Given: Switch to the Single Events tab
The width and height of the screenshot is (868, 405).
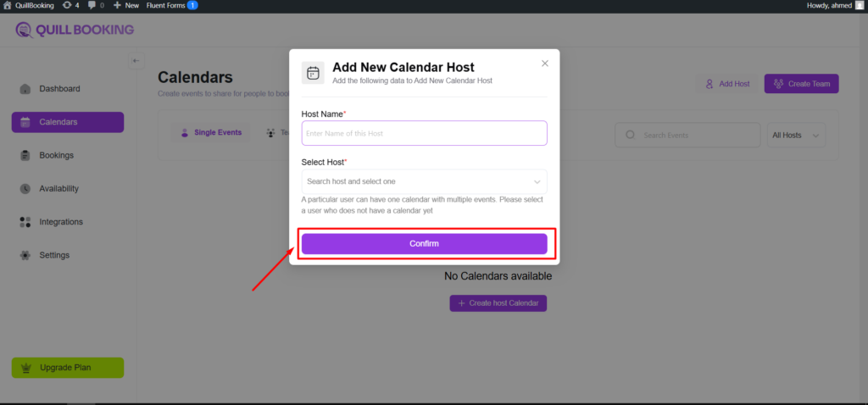Looking at the screenshot, I should tap(211, 133).
